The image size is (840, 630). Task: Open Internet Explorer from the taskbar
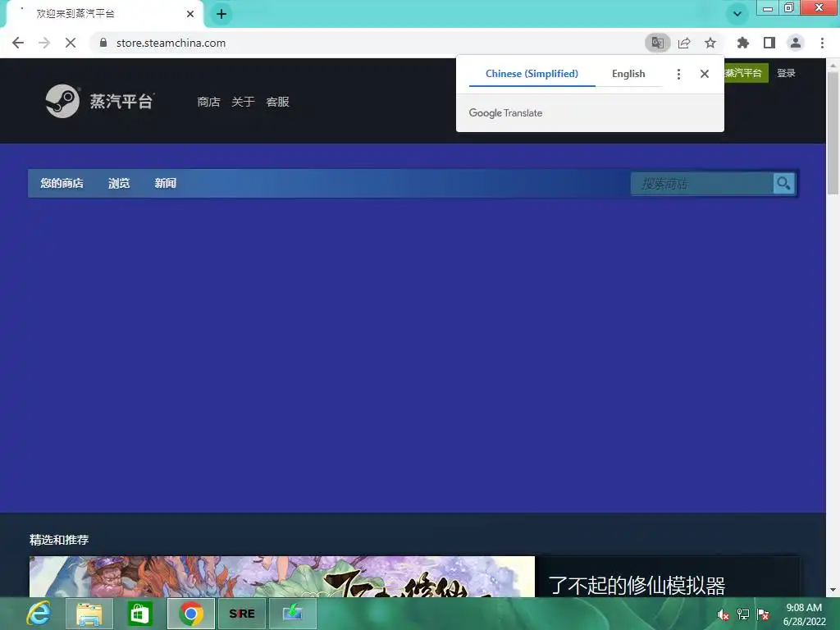(39, 614)
